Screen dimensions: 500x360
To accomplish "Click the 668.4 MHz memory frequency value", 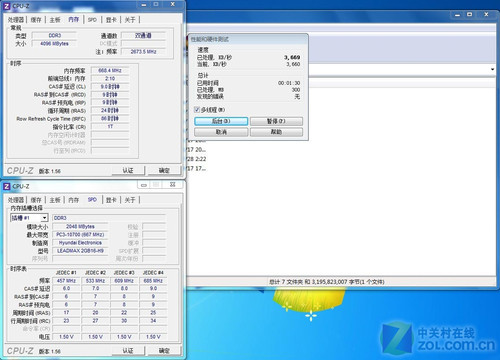I will coord(110,71).
